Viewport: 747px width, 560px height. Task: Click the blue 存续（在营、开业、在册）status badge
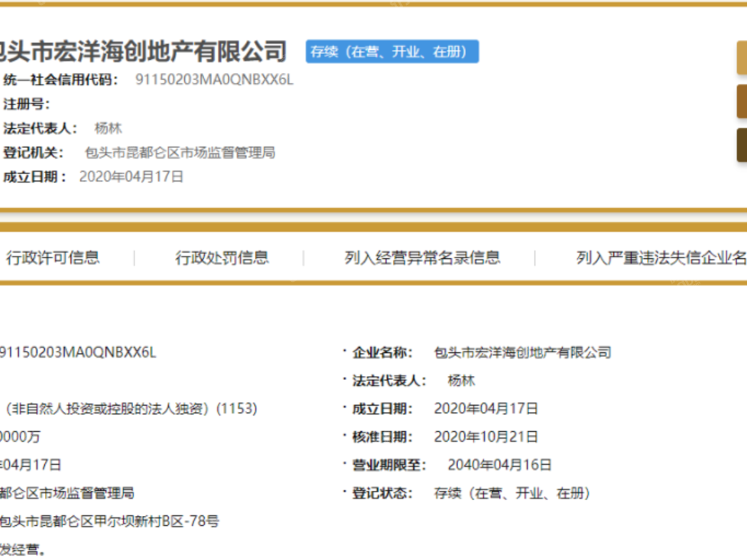(x=392, y=52)
